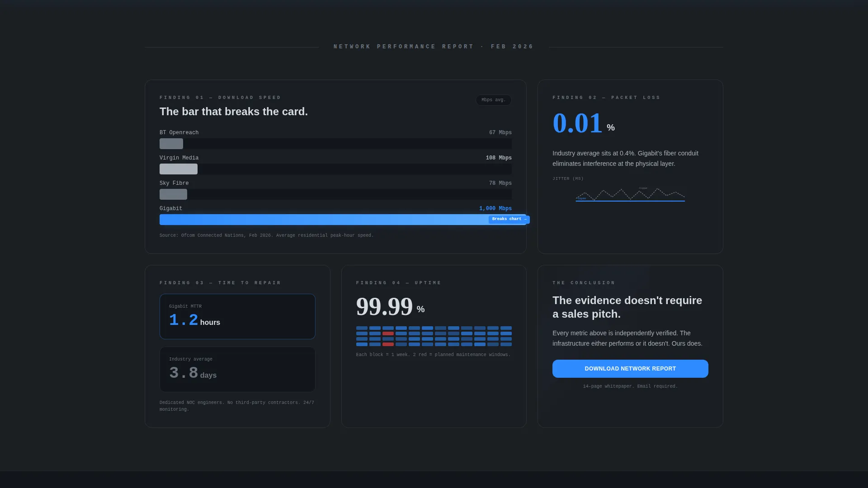The height and width of the screenshot is (488, 868).
Task: Click the BT Openreach label
Action: click(179, 133)
